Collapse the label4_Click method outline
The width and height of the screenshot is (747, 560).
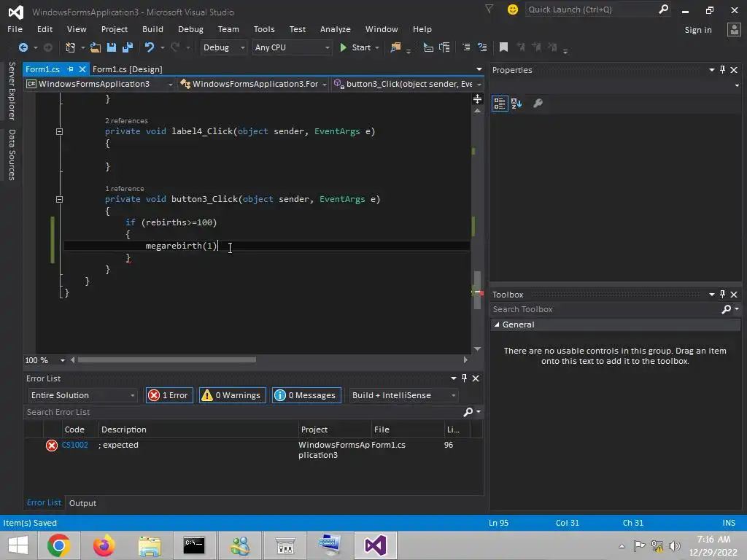pyautogui.click(x=60, y=131)
